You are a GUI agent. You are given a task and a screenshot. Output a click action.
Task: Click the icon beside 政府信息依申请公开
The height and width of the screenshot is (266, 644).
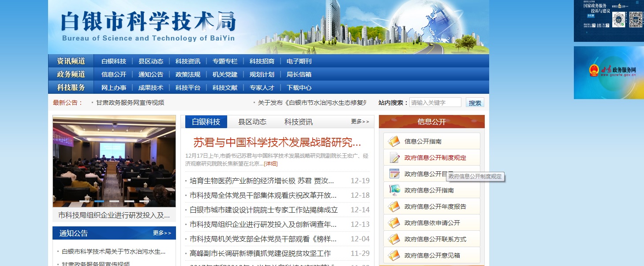point(394,223)
